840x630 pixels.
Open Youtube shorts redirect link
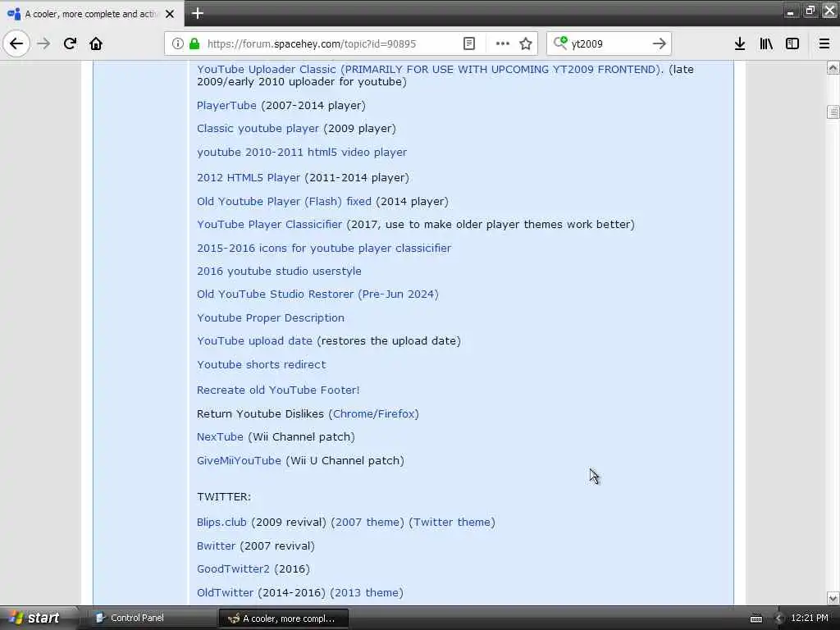262,364
